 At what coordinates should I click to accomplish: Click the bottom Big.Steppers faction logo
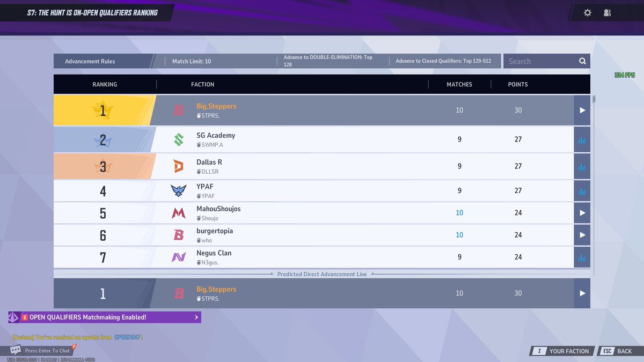[179, 293]
